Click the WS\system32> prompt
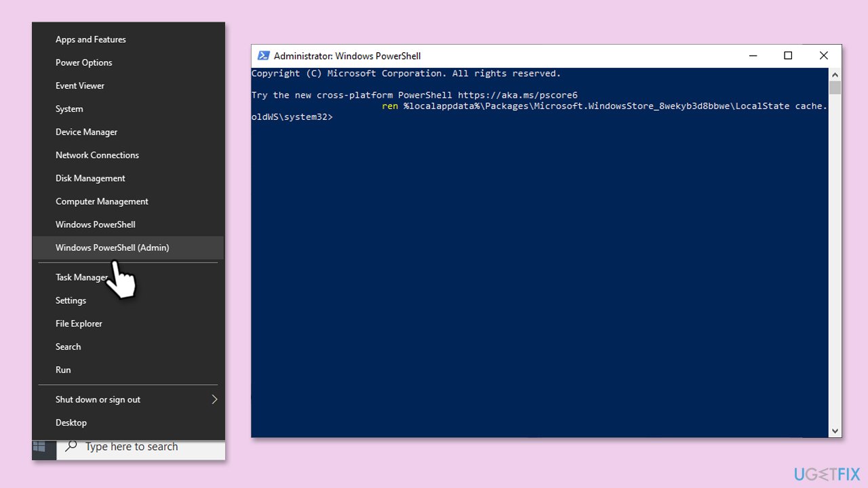The width and height of the screenshot is (868, 488). pyautogui.click(x=300, y=117)
